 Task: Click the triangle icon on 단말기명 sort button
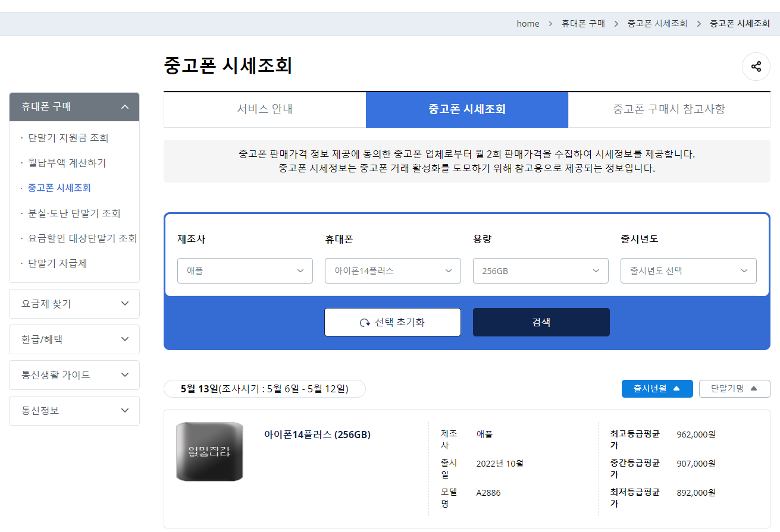[x=754, y=389]
